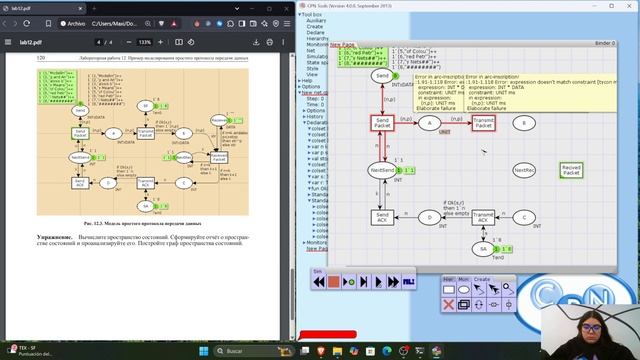Rotate the PDF document
The width and height of the screenshot is (640, 360).
(191, 42)
